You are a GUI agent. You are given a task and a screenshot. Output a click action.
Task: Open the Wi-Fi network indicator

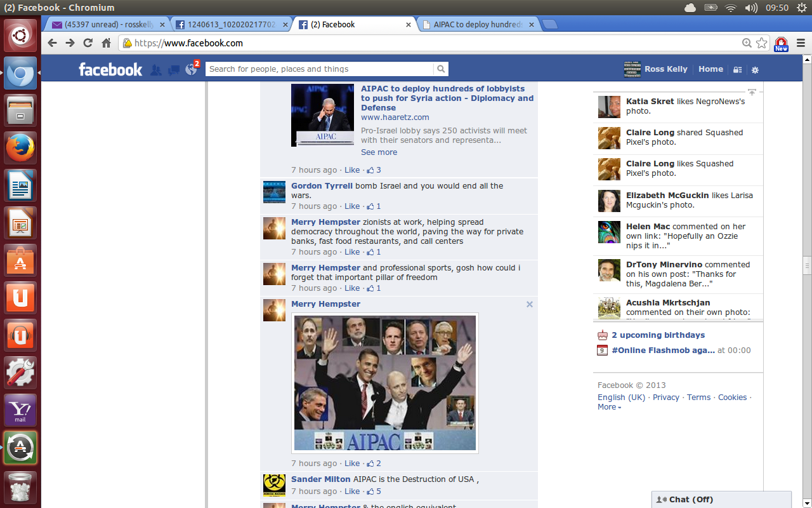click(731, 8)
